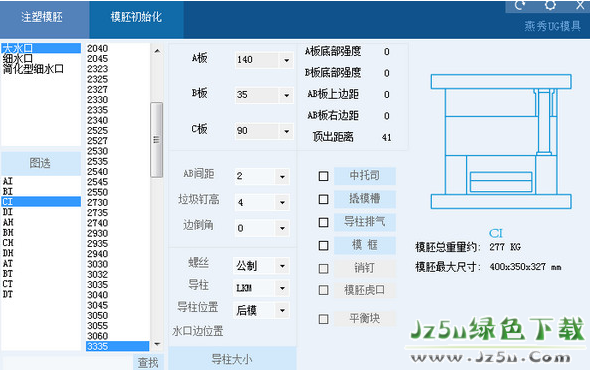Select AT in type list

(41, 263)
